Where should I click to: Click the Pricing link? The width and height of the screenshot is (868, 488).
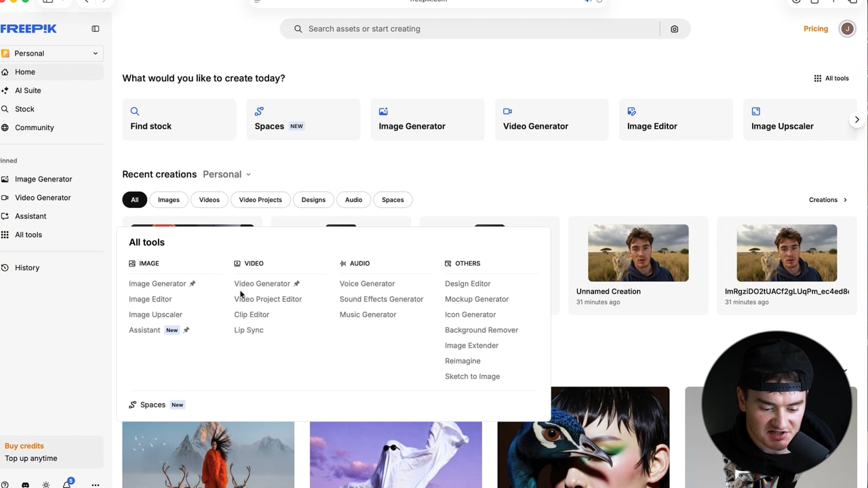pos(816,28)
